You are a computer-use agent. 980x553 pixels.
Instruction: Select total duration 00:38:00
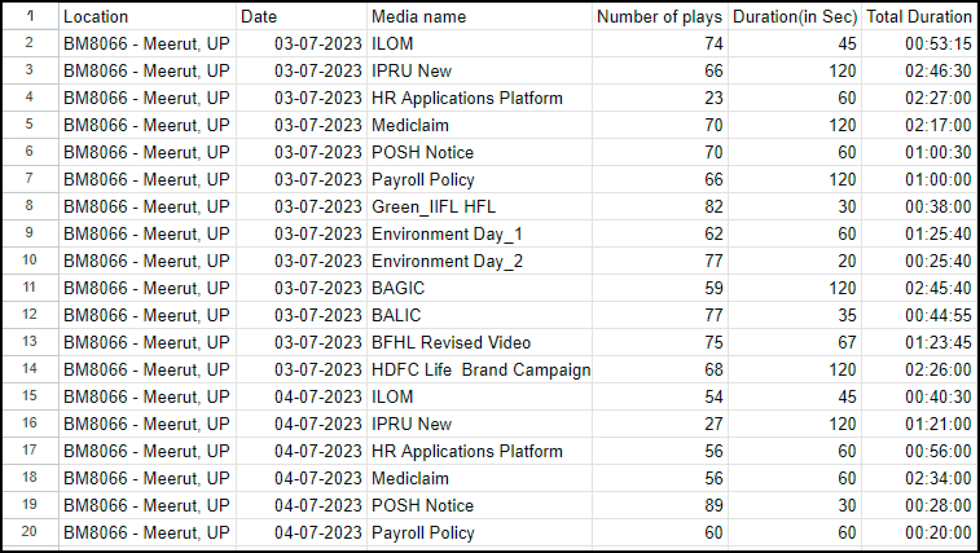point(919,206)
